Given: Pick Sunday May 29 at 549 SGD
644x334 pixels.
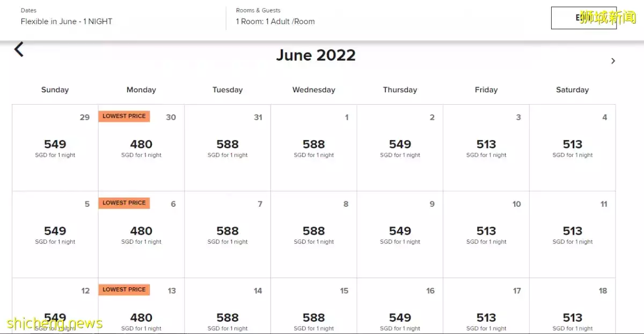Looking at the screenshot, I should coord(55,148).
